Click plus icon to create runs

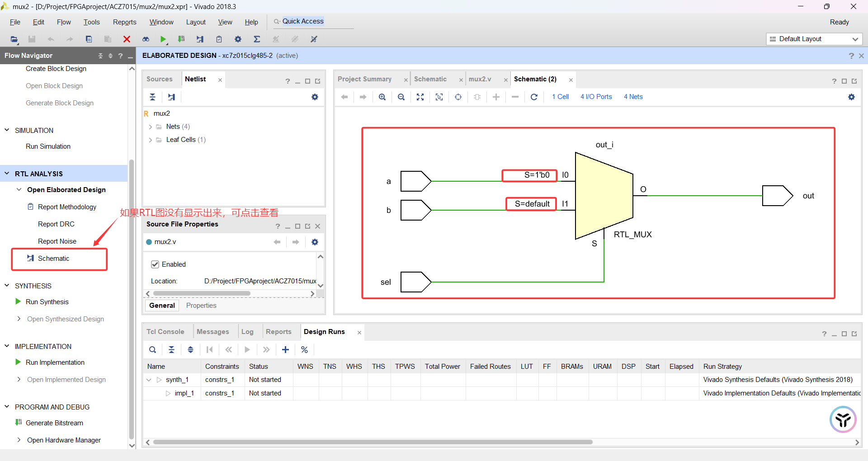coord(285,349)
